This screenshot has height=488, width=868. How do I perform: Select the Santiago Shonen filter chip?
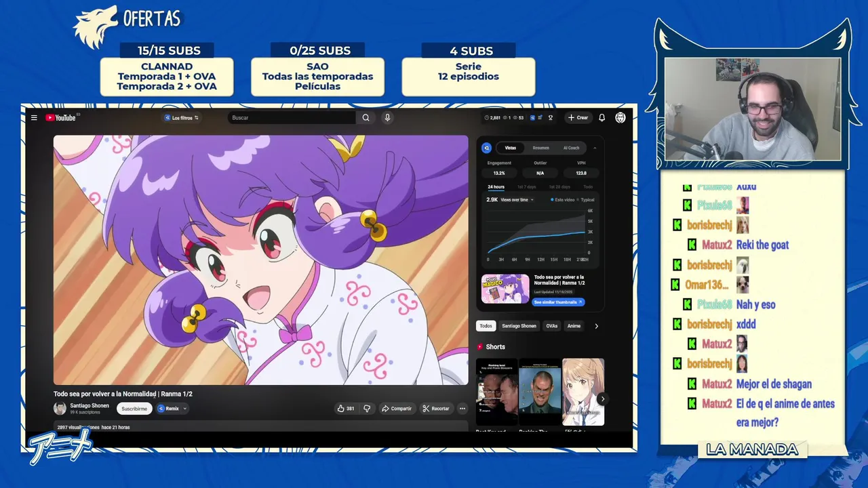(x=519, y=326)
